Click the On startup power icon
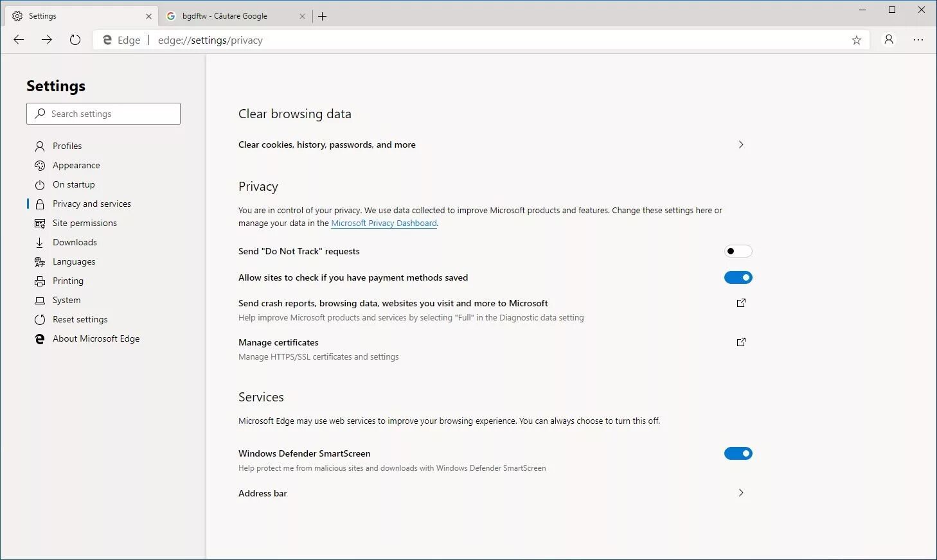The height and width of the screenshot is (560, 937). (40, 185)
